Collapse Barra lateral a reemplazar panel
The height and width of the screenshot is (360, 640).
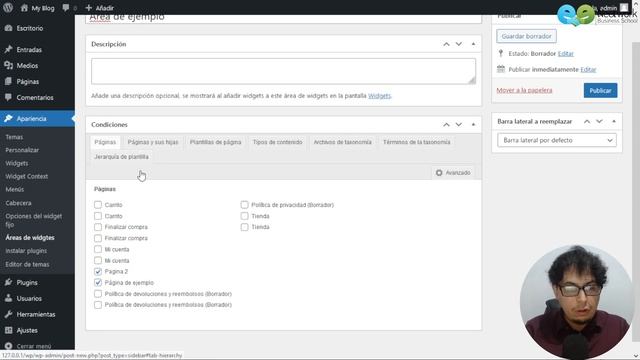click(614, 121)
